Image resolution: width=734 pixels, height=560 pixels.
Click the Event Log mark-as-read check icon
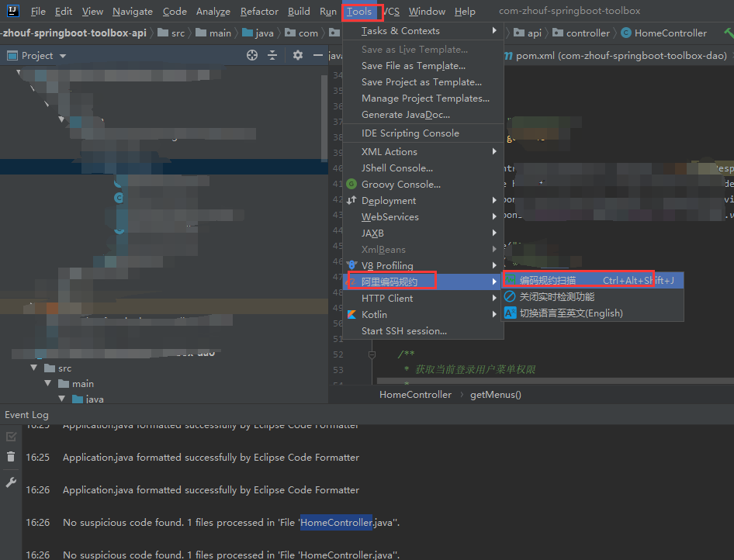[x=11, y=437]
